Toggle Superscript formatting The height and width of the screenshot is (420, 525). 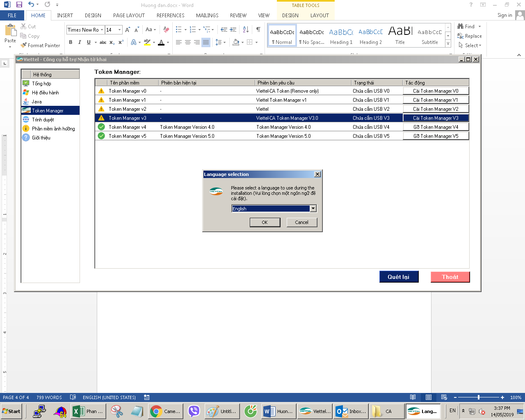coord(121,42)
